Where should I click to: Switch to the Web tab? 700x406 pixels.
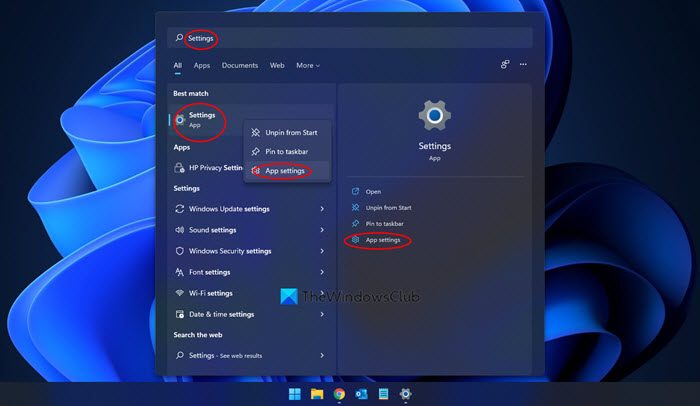(277, 65)
